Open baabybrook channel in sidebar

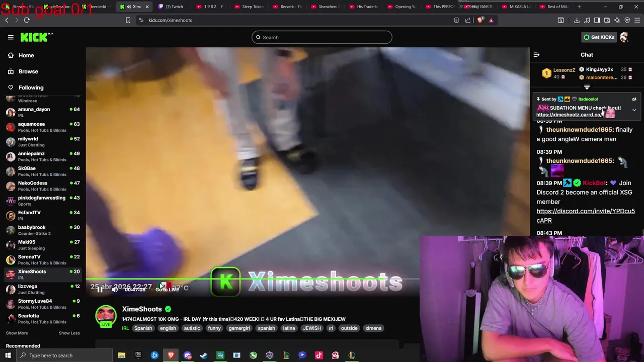coord(43,230)
